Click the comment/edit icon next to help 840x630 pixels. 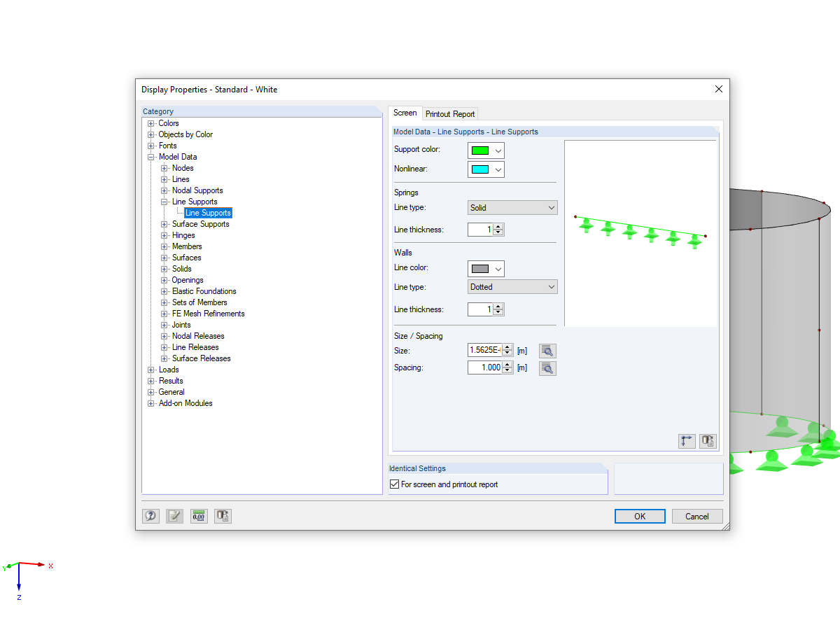click(x=174, y=516)
